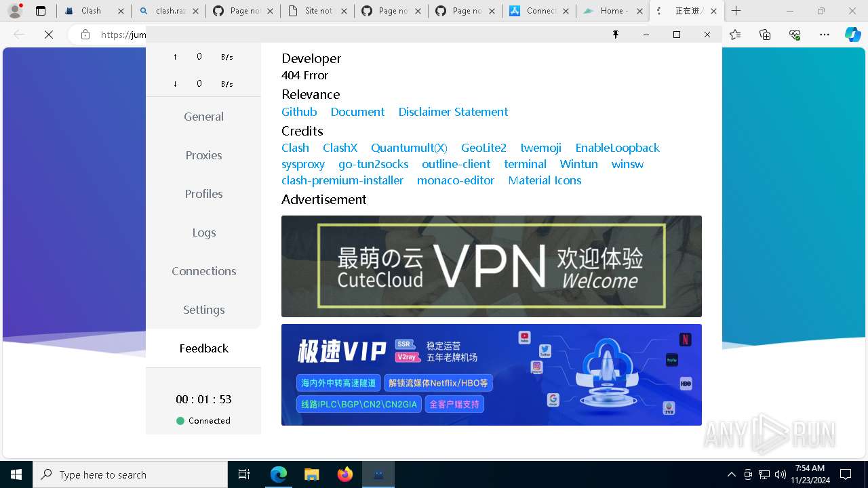Show the Logs section
This screenshot has width=868, height=488.
203,232
